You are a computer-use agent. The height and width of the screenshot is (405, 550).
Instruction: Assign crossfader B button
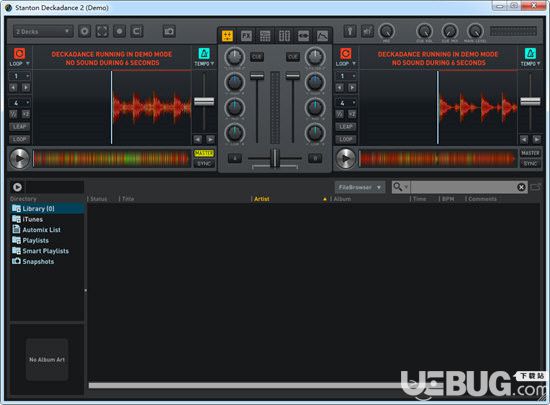tap(315, 158)
